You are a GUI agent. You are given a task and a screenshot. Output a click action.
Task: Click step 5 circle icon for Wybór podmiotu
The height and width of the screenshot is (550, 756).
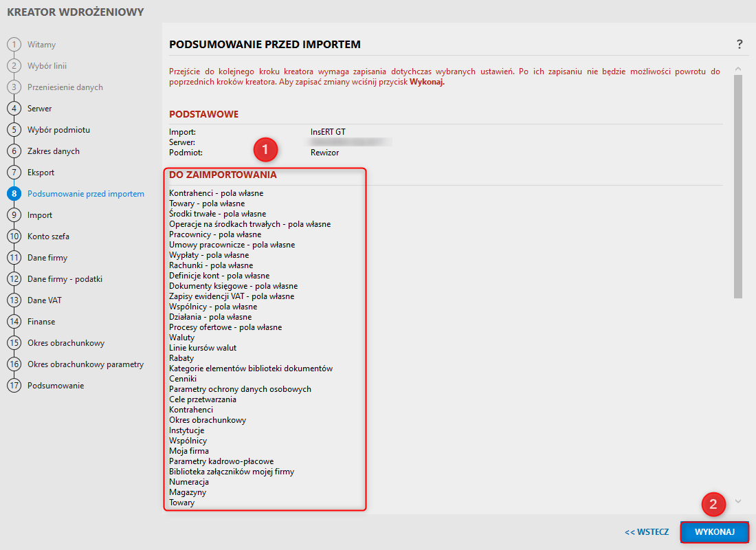tap(14, 130)
